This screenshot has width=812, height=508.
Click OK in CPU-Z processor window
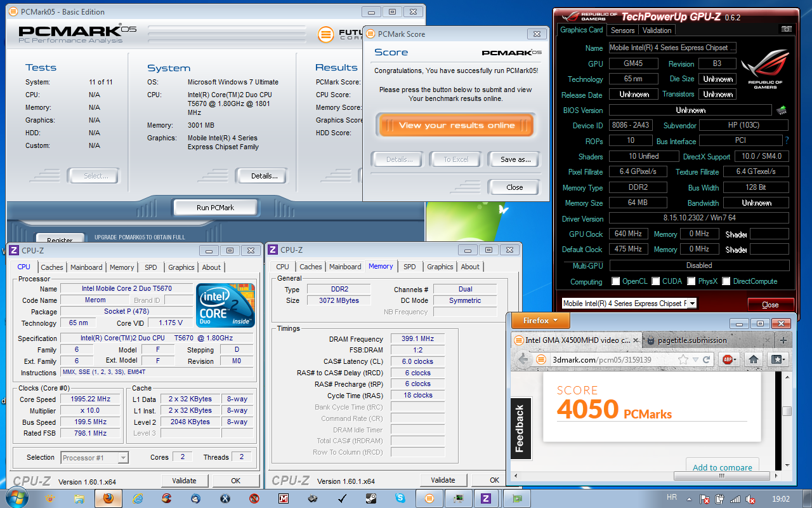(235, 481)
